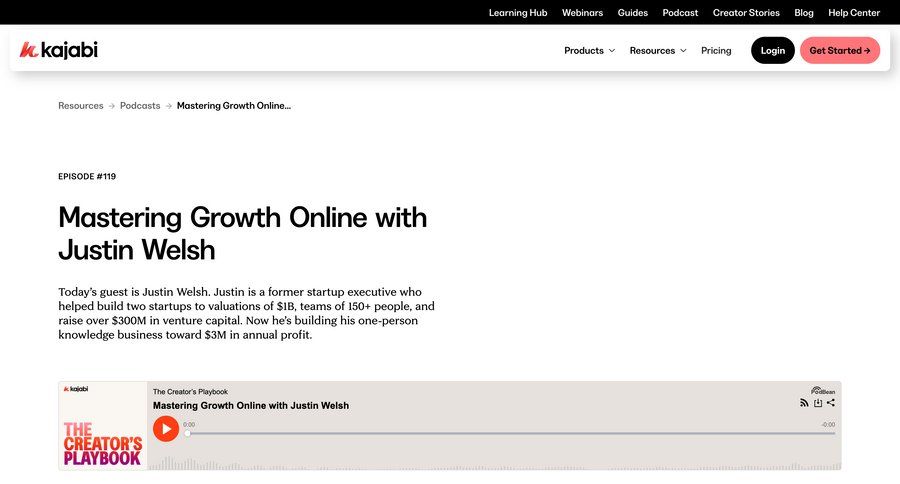
Task: Open Creator Stories in top bar
Action: coord(746,13)
